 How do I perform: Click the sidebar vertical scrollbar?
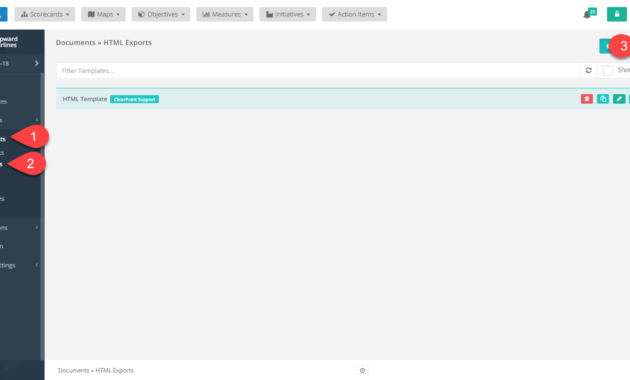[x=43, y=217]
